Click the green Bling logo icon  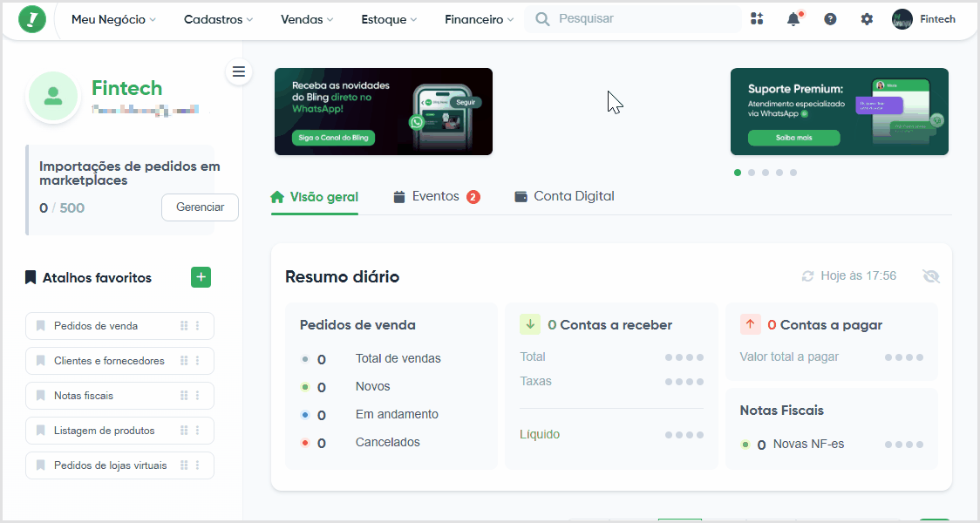[x=32, y=19]
